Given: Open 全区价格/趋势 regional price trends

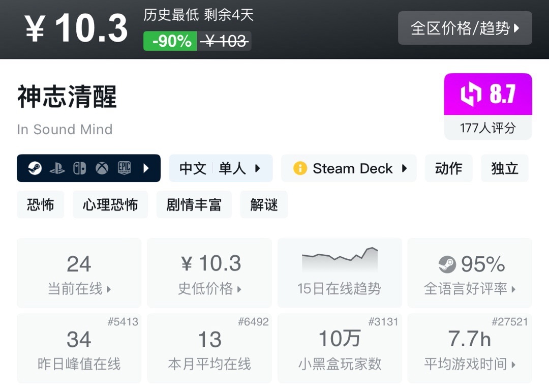Looking at the screenshot, I should 465,28.
